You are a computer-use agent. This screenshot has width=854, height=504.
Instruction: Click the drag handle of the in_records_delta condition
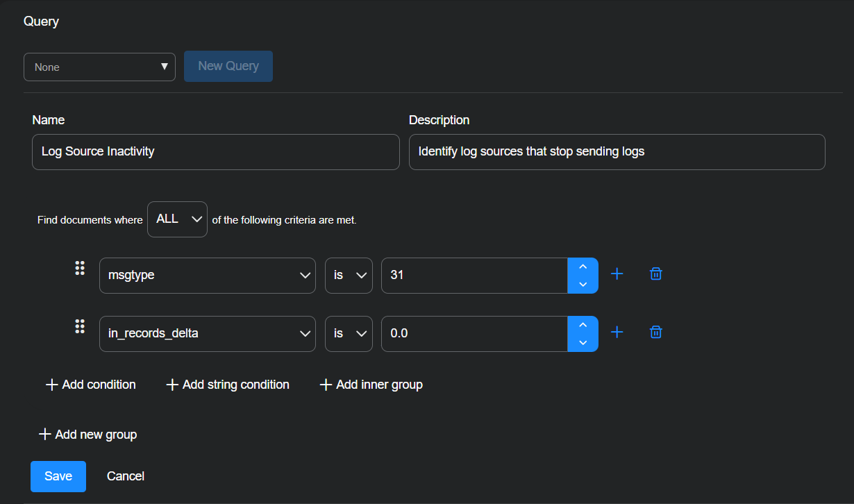[x=80, y=326]
